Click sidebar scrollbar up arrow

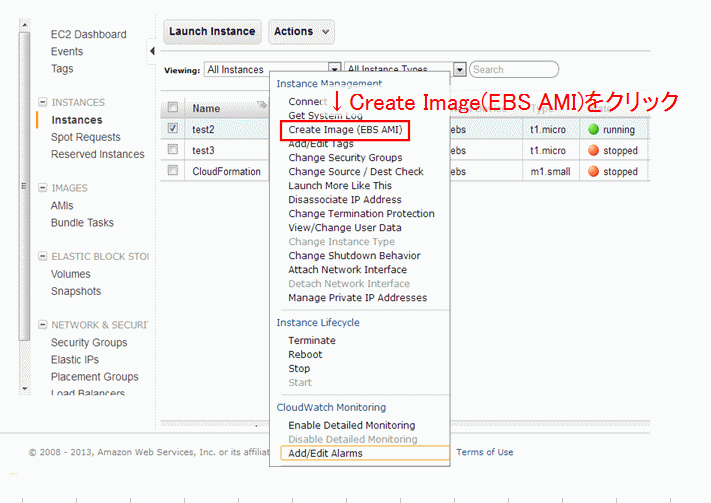tap(24, 25)
